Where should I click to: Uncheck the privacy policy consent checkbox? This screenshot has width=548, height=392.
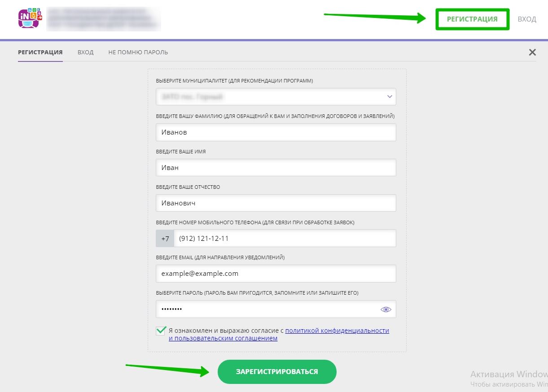[161, 331]
